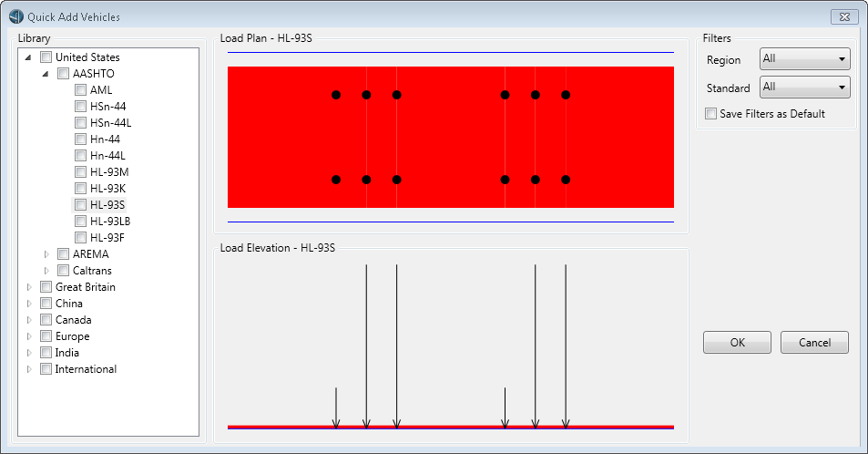This screenshot has height=454, width=868.
Task: Close the Quick Add Vehicles dialog
Action: [x=843, y=16]
